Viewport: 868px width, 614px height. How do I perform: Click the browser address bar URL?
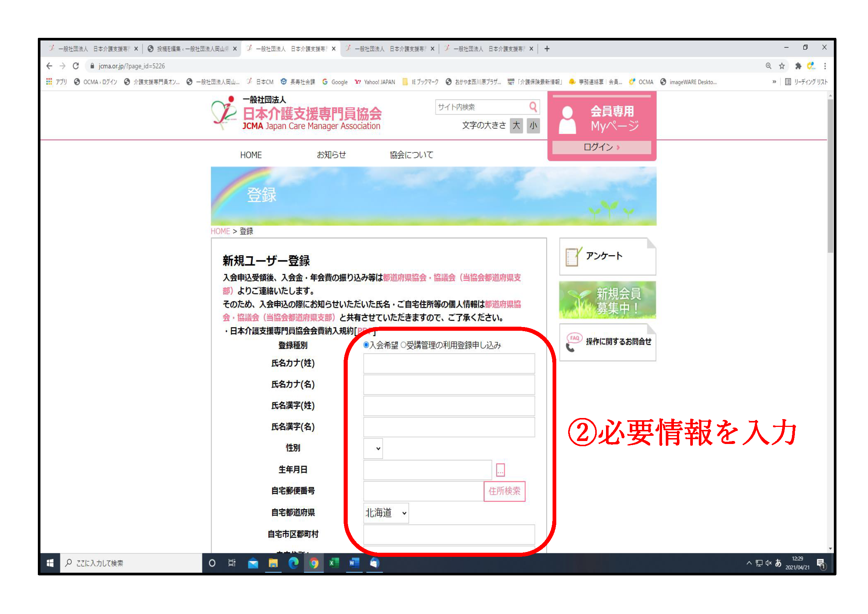click(132, 66)
